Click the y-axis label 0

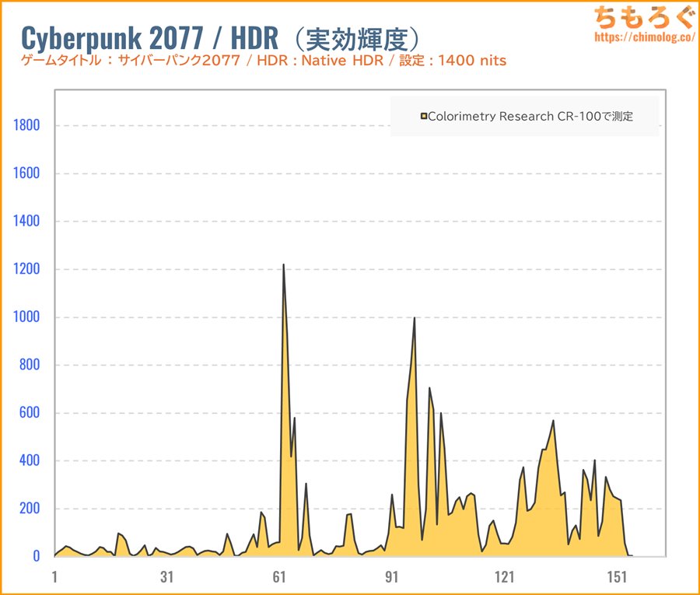click(x=36, y=556)
